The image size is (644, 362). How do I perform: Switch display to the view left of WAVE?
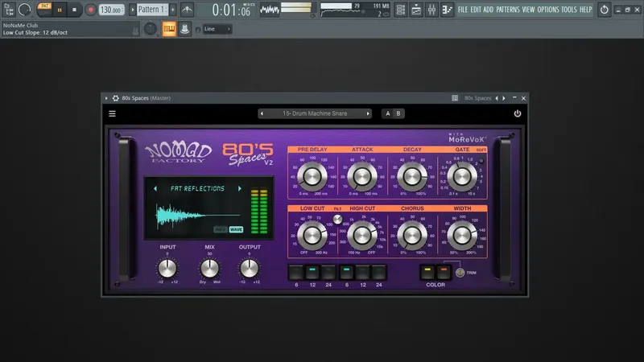tap(220, 229)
